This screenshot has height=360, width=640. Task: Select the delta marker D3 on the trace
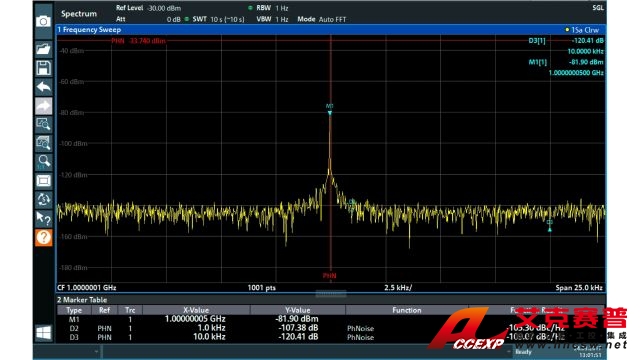550,225
